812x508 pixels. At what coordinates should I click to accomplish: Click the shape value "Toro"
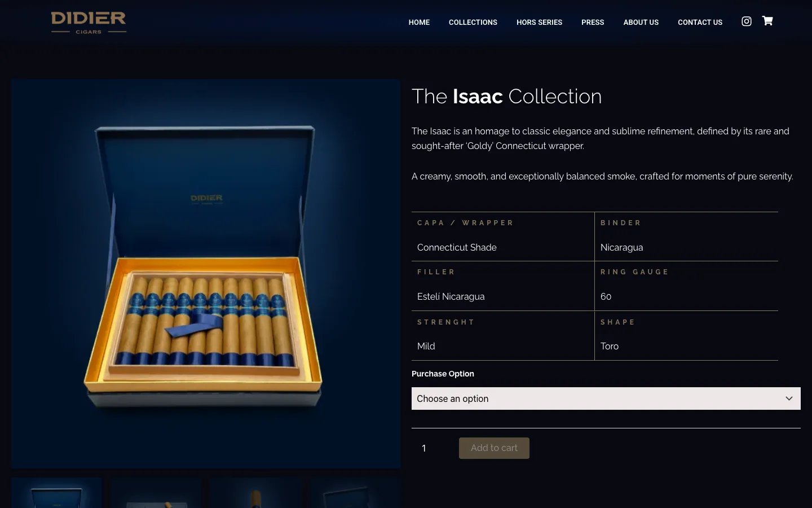point(609,346)
